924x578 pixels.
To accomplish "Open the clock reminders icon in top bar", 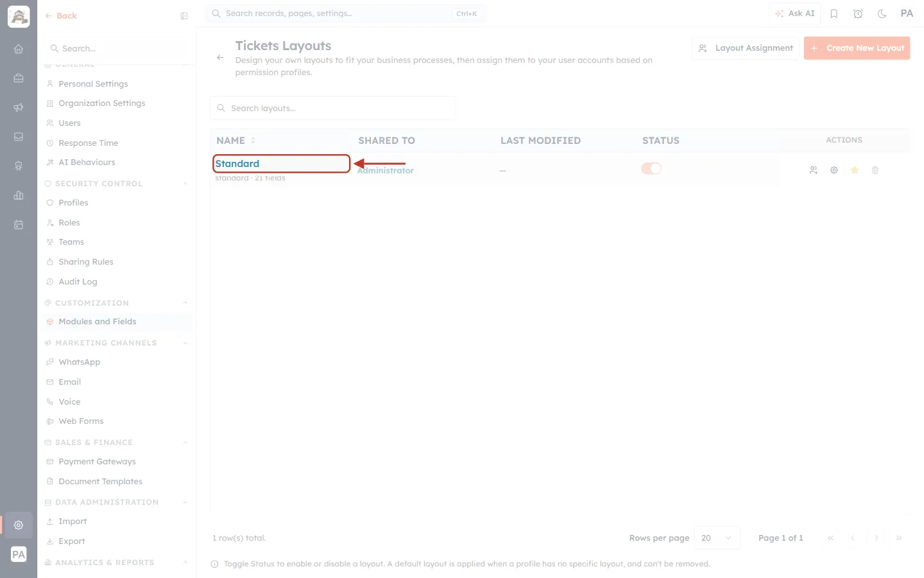I will coord(858,13).
